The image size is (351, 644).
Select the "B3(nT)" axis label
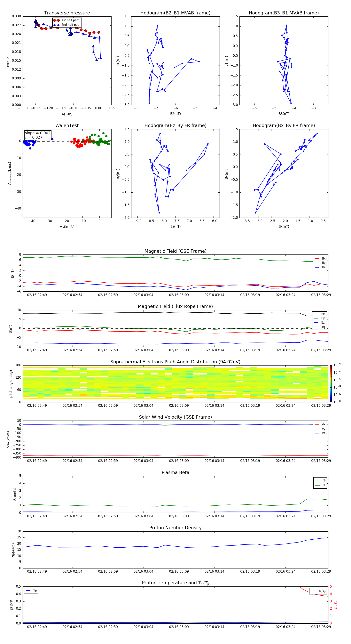tap(284, 114)
